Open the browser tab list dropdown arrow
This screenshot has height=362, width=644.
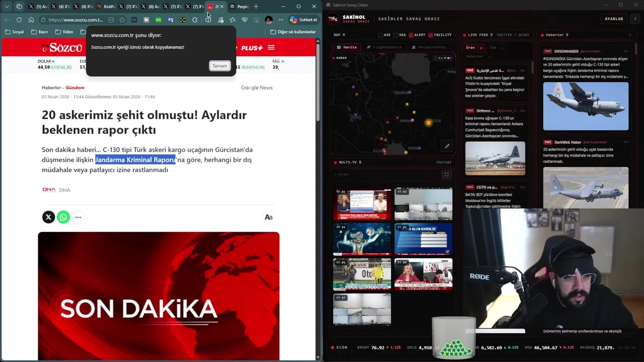(x=7, y=7)
